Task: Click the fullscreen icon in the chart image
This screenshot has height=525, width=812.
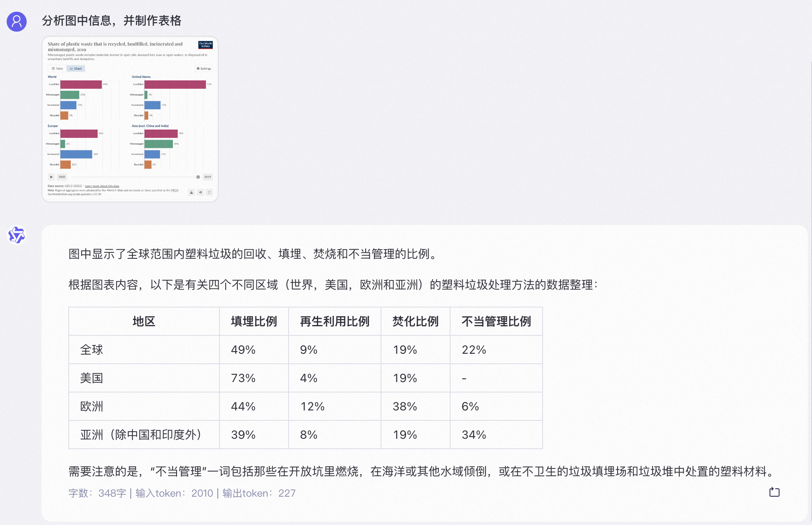Action: pyautogui.click(x=209, y=192)
